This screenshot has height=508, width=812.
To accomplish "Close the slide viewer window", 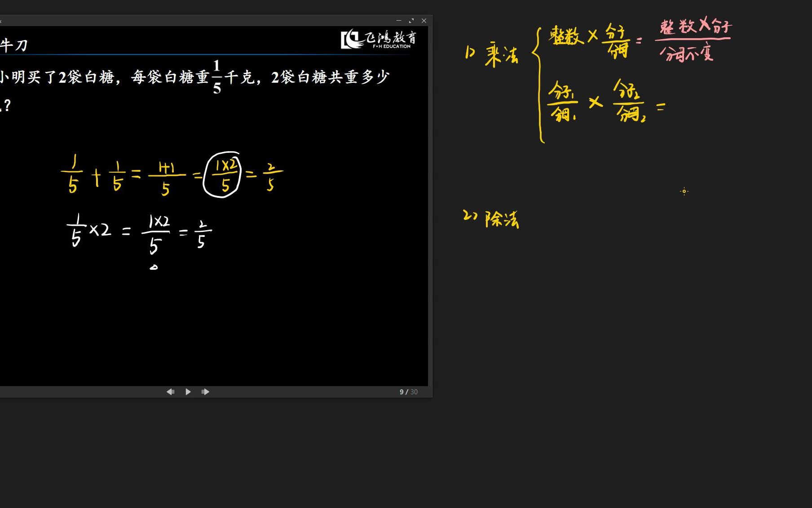I will tap(424, 21).
